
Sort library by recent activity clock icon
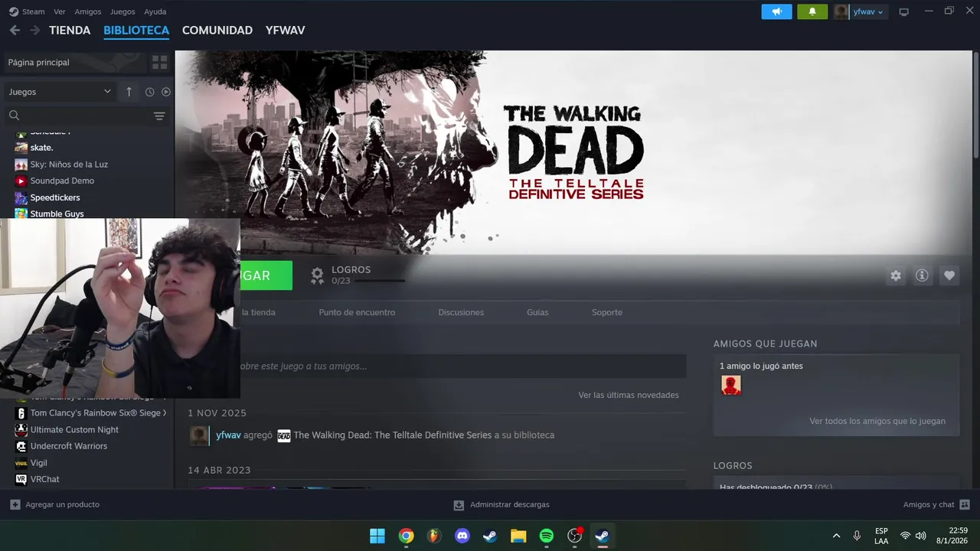(149, 92)
